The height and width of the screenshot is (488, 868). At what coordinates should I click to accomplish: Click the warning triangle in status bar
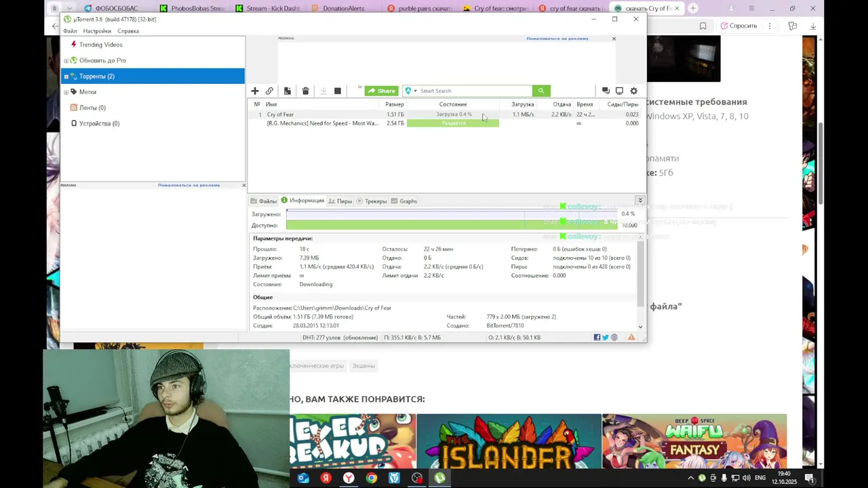point(631,338)
